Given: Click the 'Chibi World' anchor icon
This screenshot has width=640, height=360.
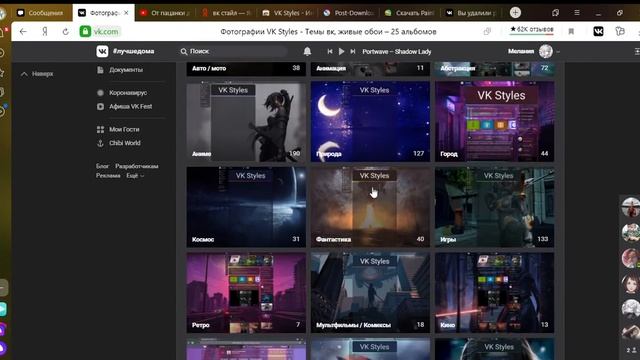Looking at the screenshot, I should [x=100, y=143].
